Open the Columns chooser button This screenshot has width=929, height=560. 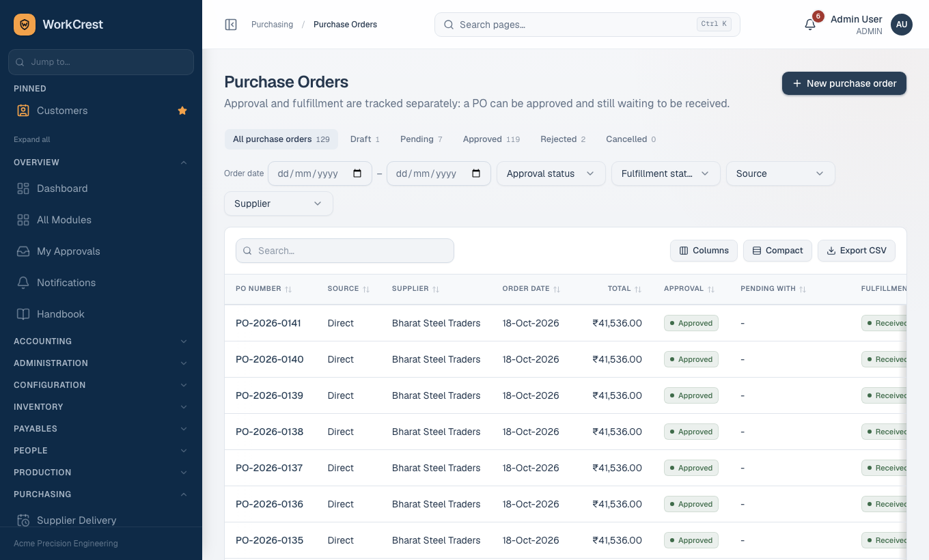[704, 251]
